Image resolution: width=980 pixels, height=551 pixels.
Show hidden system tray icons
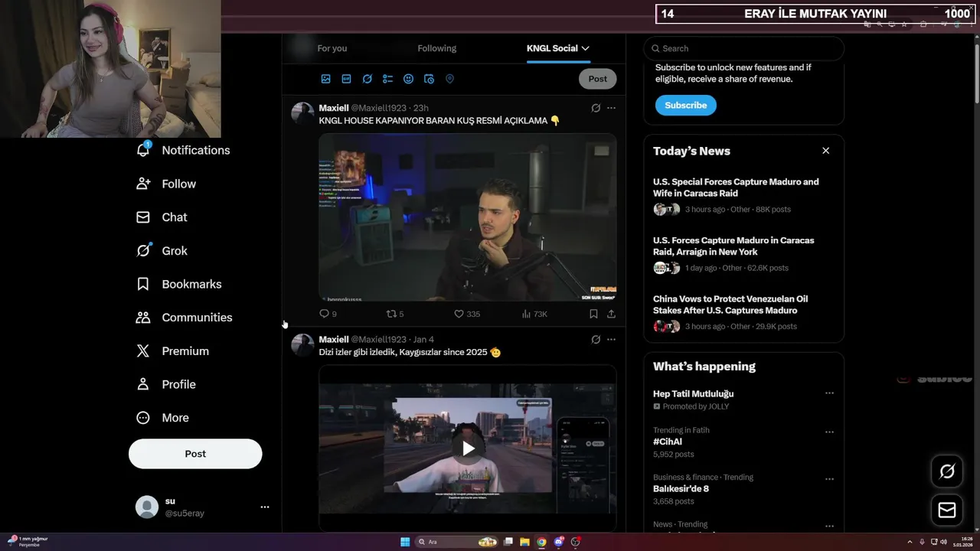tap(910, 542)
